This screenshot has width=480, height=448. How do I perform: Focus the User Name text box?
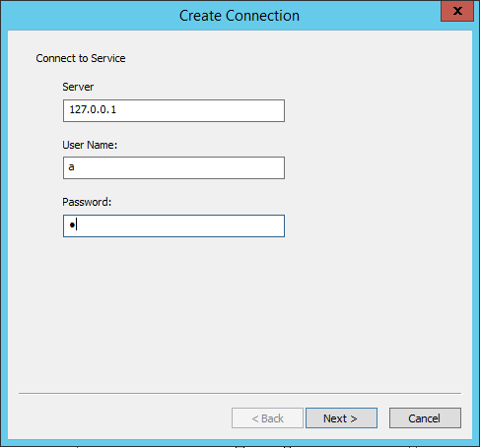click(x=173, y=167)
